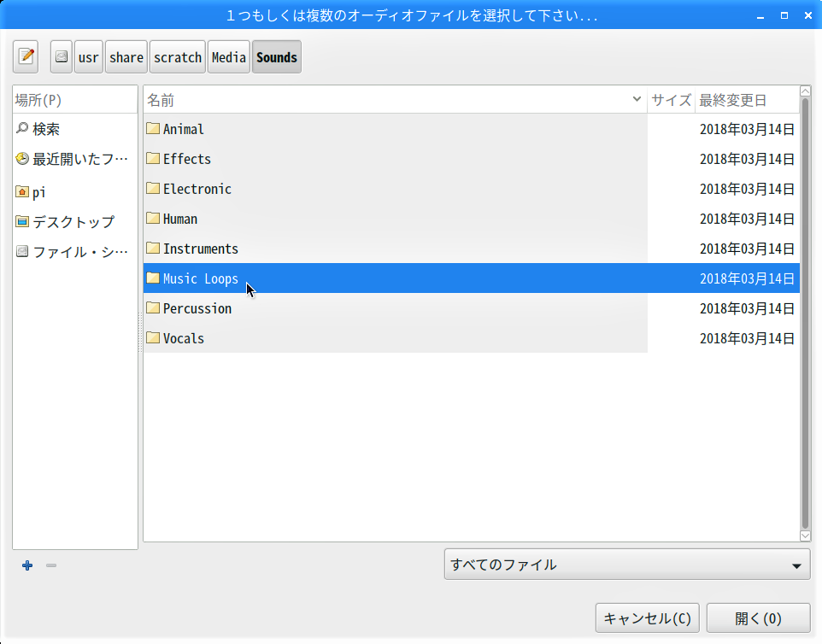Open デスクトップ in places sidebar
Viewport: 822px width, 644px height.
75,222
